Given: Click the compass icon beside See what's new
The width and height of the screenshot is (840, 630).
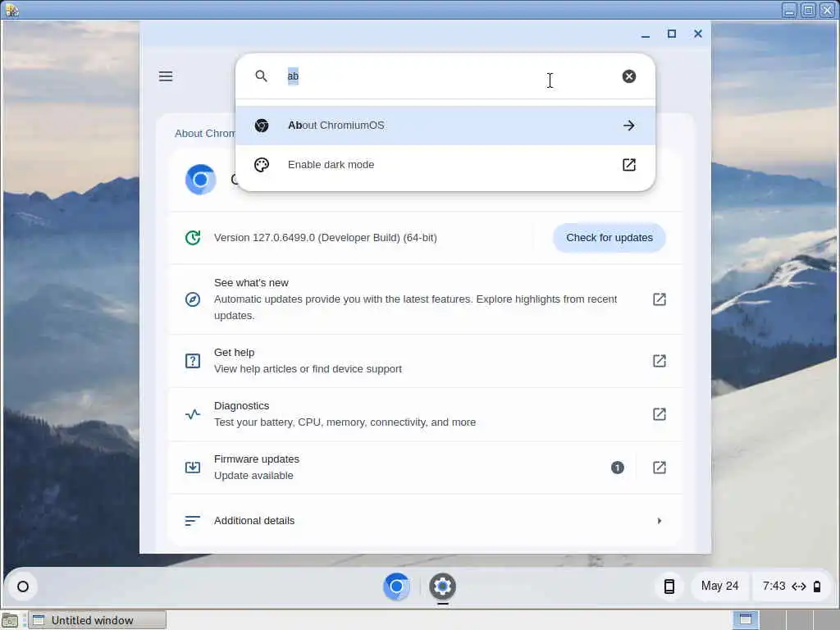Looking at the screenshot, I should (193, 299).
